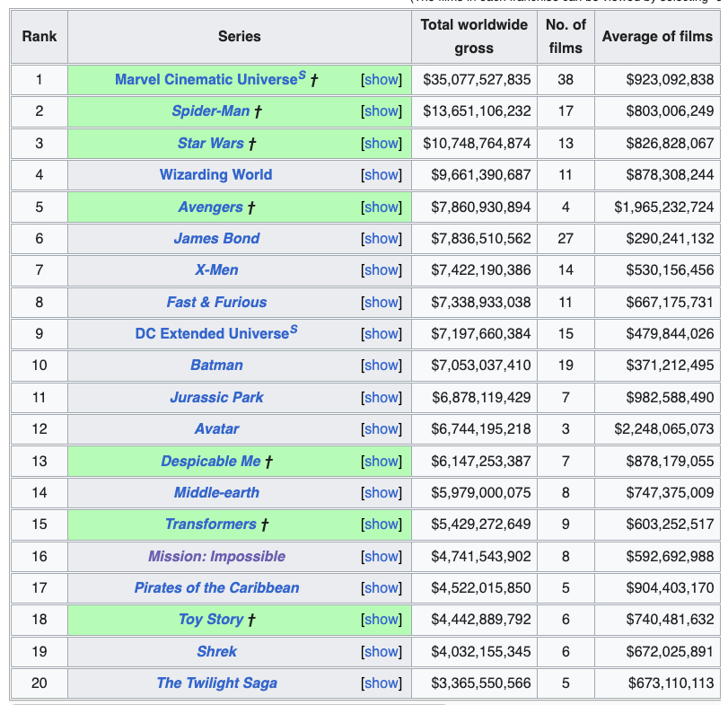
Task: Expand the Avatar series row
Action: [382, 428]
